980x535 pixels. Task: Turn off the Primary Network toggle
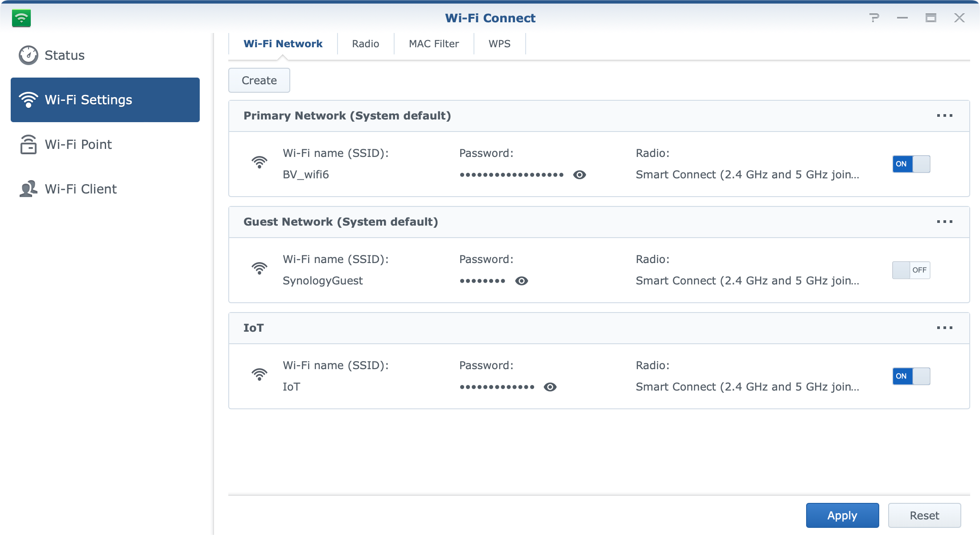pos(911,164)
